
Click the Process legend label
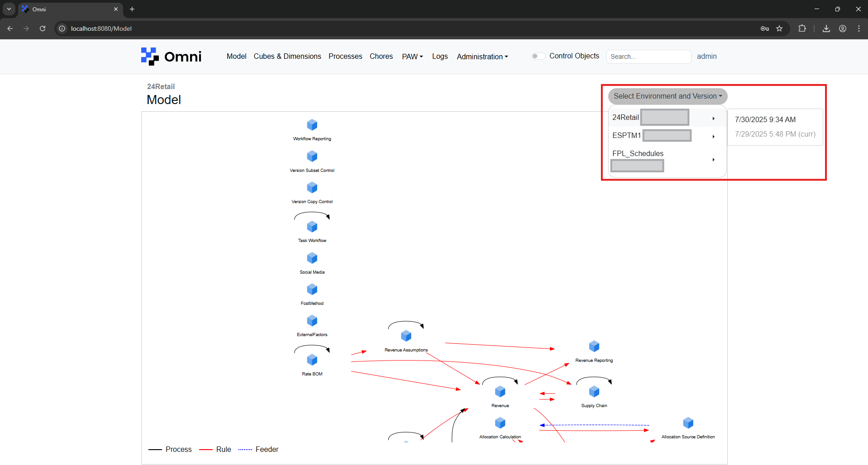click(178, 449)
